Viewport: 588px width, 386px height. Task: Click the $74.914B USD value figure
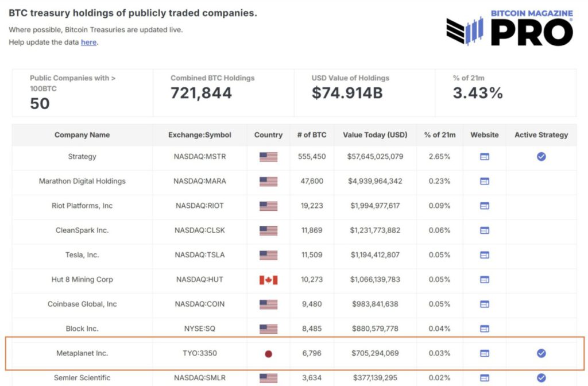click(347, 93)
